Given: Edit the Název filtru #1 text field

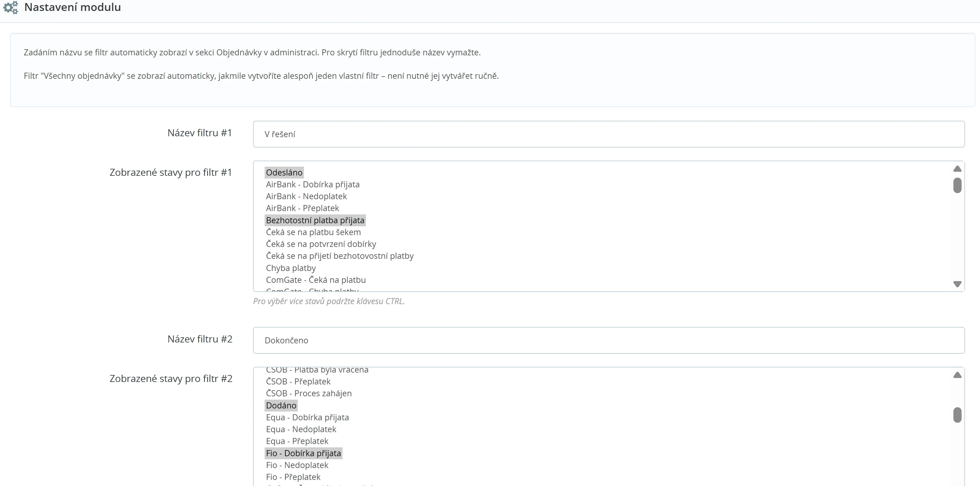Looking at the screenshot, I should pos(608,134).
